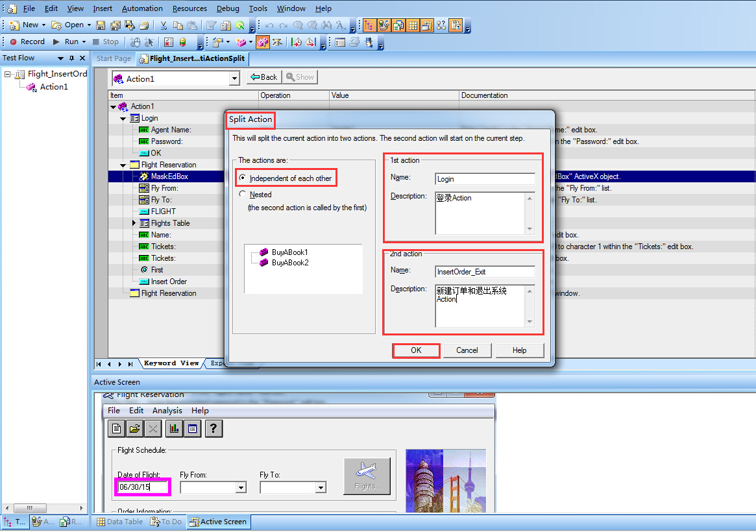Screen dimensions: 756x532
Task: Open the New button dropdown arrow
Action: 43,25
